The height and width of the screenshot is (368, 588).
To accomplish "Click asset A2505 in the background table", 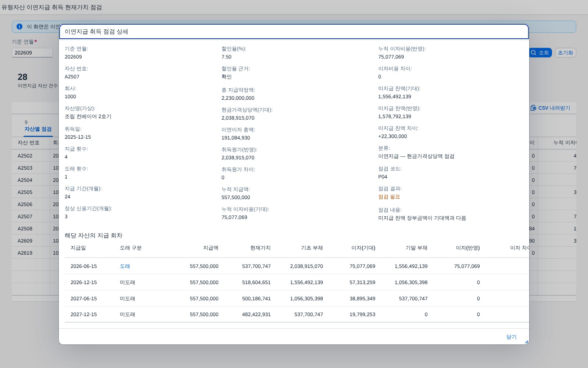I will coord(25,192).
